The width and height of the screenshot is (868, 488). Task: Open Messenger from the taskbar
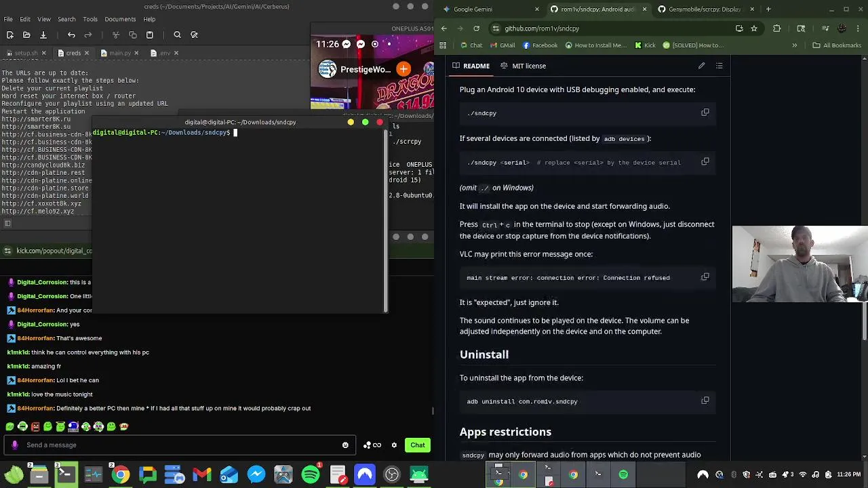click(256, 474)
